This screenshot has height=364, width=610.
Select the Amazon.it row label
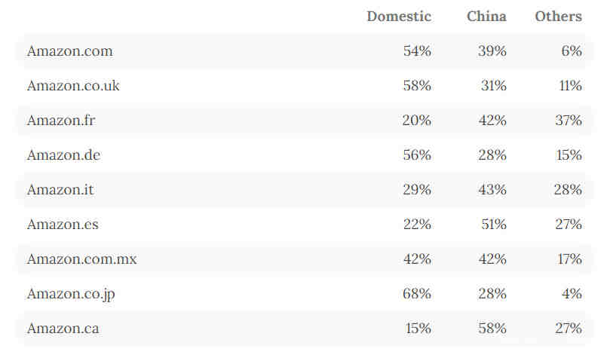tap(60, 189)
